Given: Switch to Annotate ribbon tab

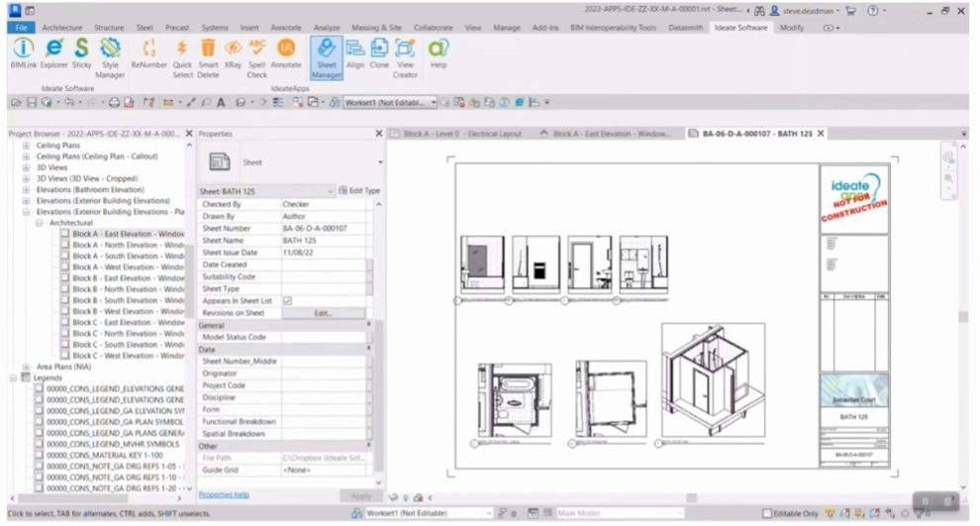Looking at the screenshot, I should tap(286, 28).
